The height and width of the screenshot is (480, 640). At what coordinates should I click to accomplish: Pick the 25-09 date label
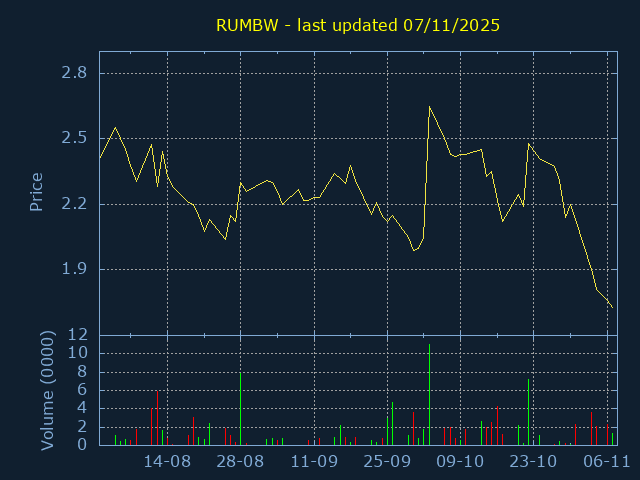pyautogui.click(x=387, y=461)
